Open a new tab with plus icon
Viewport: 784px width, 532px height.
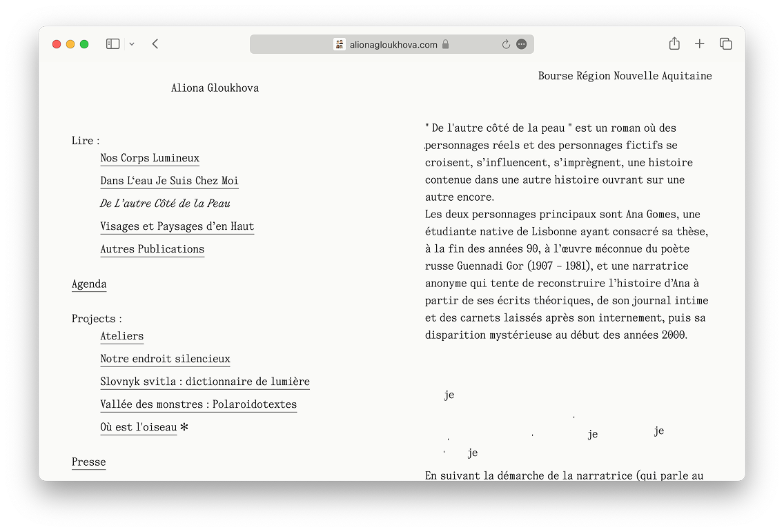point(700,44)
